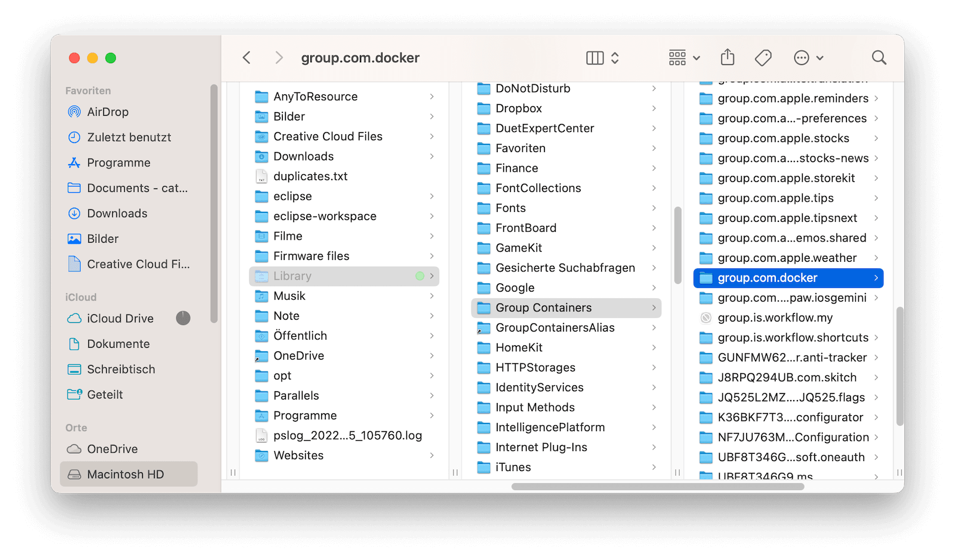Click the second column's vertical scrollbar
This screenshot has width=955, height=560.
(677, 245)
